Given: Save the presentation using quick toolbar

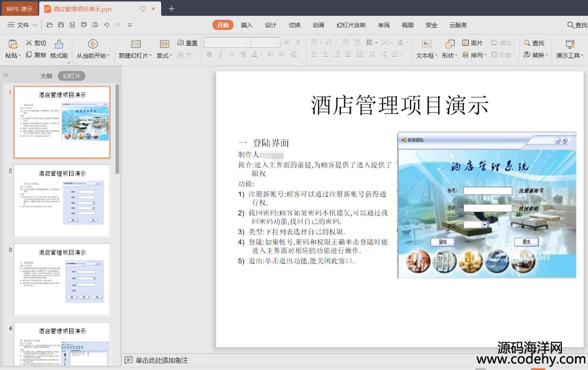Looking at the screenshot, I should 61,25.
